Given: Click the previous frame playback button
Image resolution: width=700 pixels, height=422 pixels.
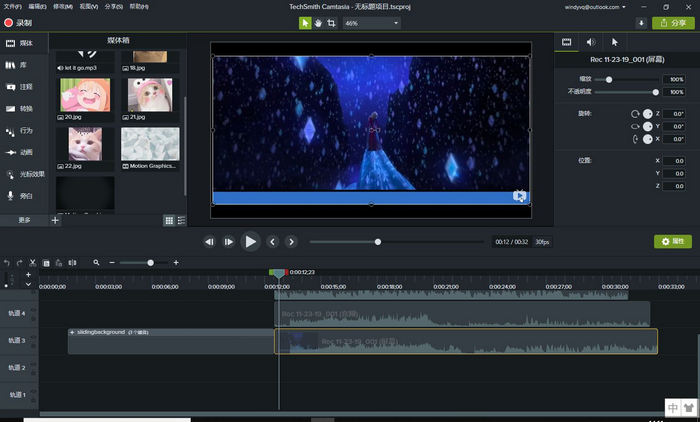Looking at the screenshot, I should 209,242.
